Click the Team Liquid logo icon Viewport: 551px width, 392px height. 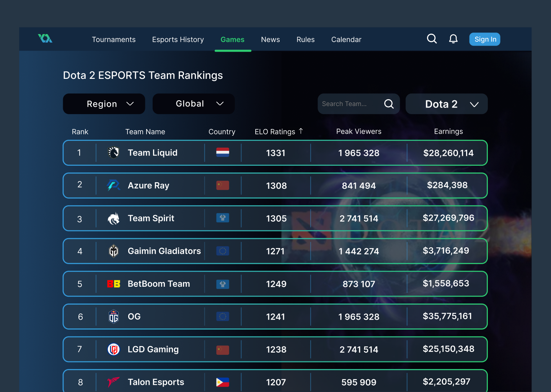(x=114, y=152)
